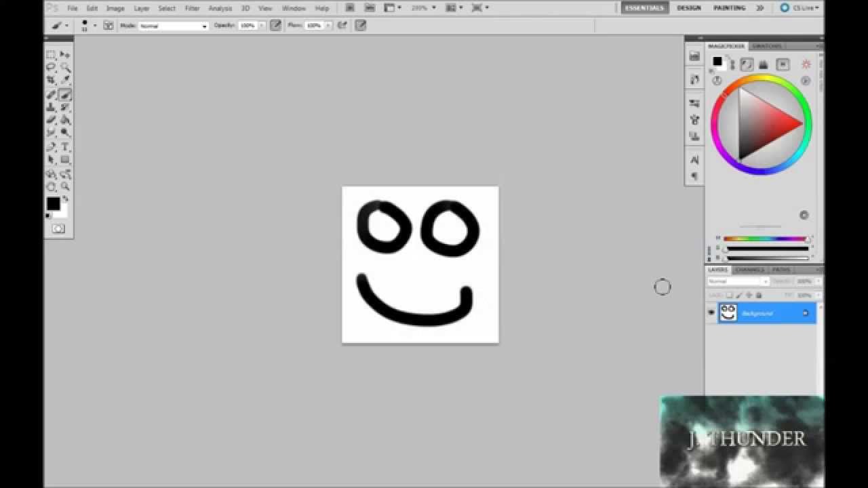
Task: Hide the Background layer eye icon
Action: click(x=711, y=312)
